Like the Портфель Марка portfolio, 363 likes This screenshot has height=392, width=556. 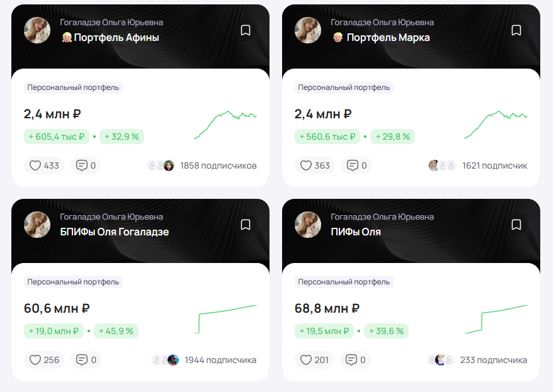coord(314,165)
